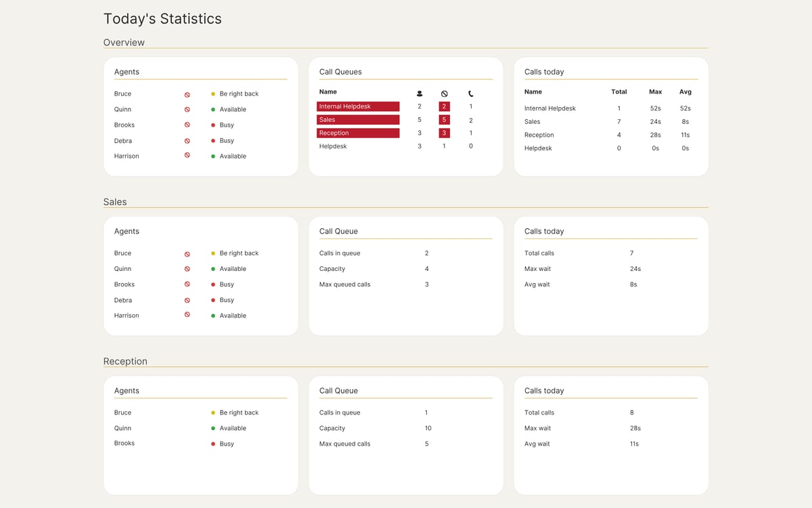Click the red status dot for Brooks in Reception
The image size is (812, 508).
pos(213,444)
